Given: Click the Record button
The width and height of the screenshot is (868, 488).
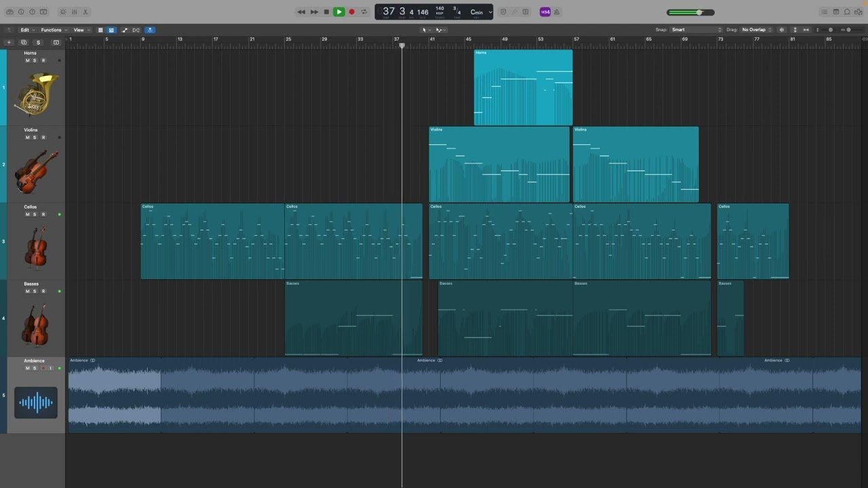Looking at the screenshot, I should [x=351, y=12].
